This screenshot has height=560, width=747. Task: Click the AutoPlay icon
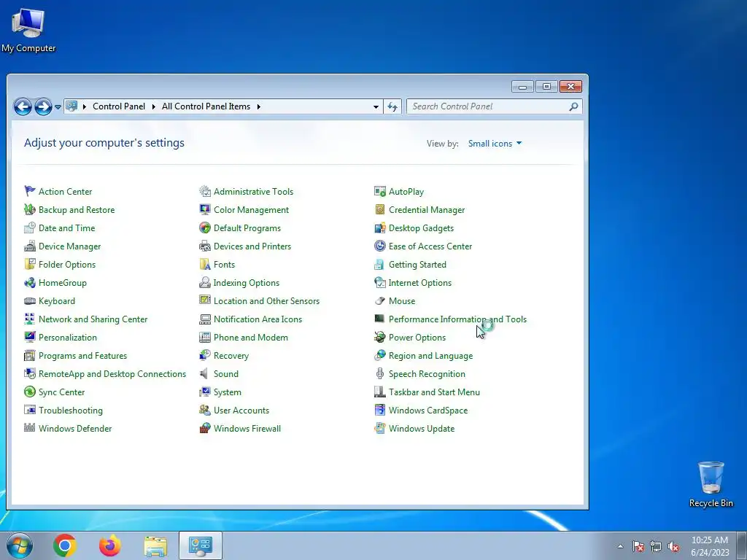coord(379,192)
